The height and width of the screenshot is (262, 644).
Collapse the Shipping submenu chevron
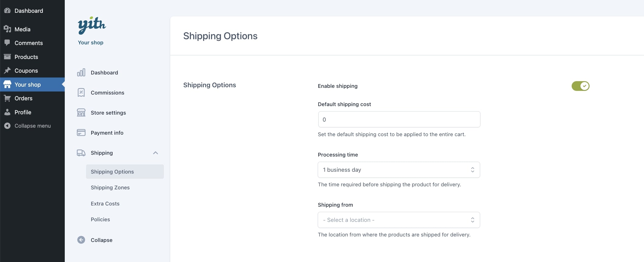[x=155, y=153]
